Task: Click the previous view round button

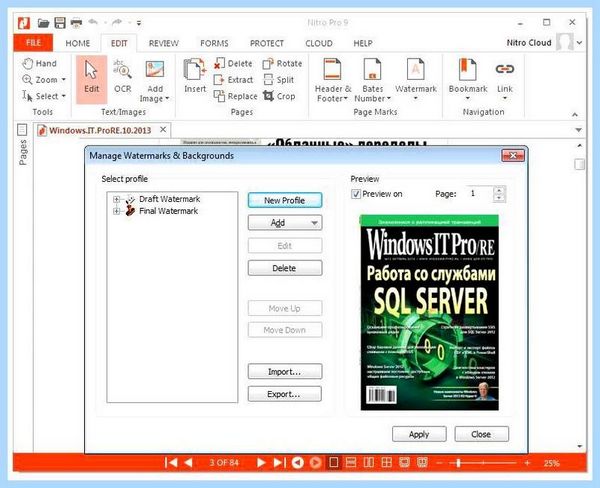Action: click(298, 463)
